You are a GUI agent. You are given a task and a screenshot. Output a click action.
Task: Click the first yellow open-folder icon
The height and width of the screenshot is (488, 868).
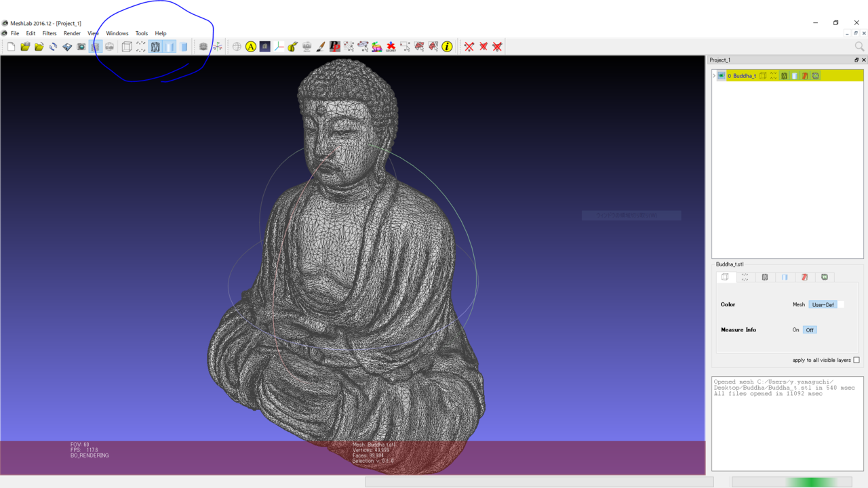(x=25, y=47)
